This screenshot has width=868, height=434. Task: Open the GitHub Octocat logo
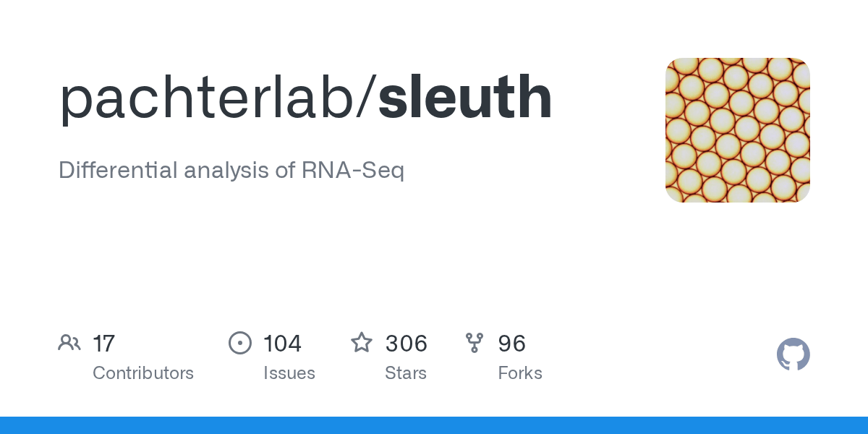pyautogui.click(x=793, y=354)
